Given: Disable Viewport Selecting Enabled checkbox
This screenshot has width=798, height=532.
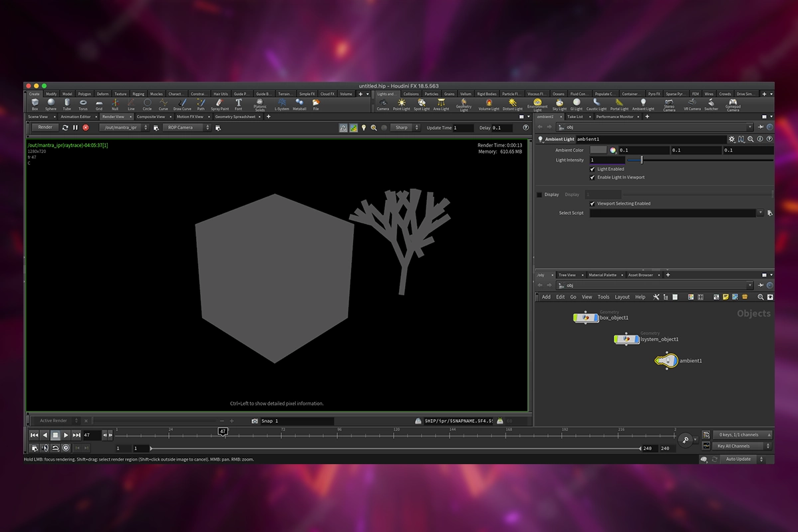Looking at the screenshot, I should pos(593,203).
